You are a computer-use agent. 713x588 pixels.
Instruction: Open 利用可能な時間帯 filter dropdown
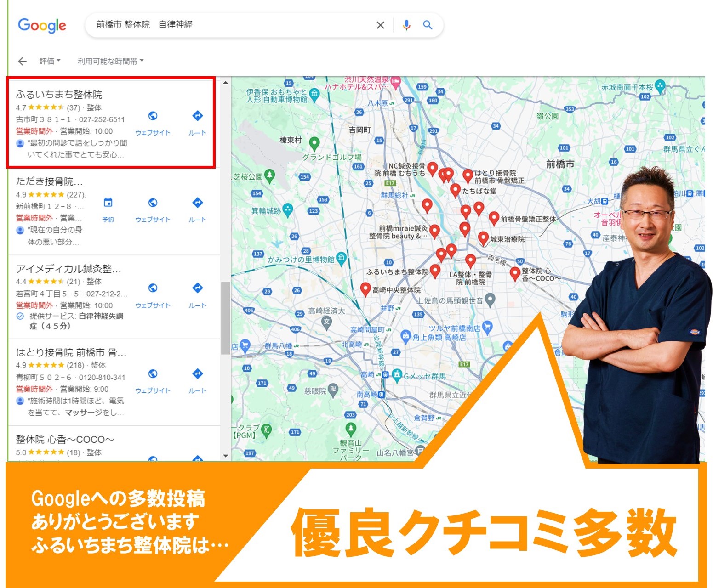[110, 61]
